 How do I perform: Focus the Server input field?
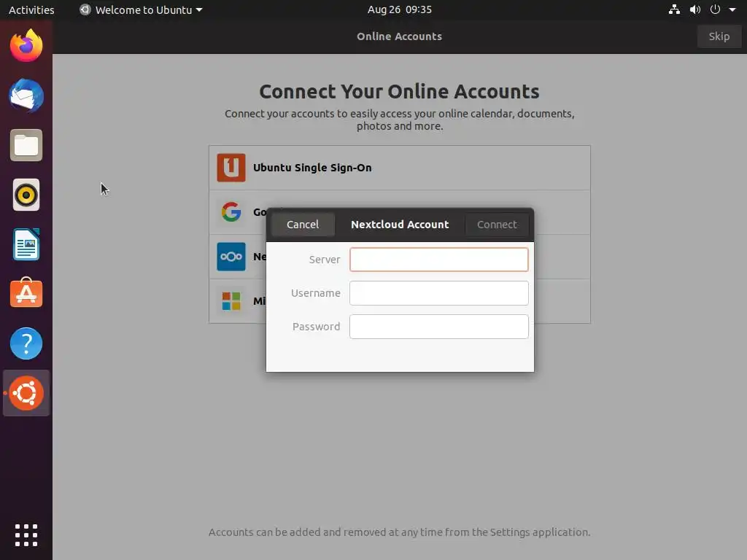pyautogui.click(x=438, y=260)
